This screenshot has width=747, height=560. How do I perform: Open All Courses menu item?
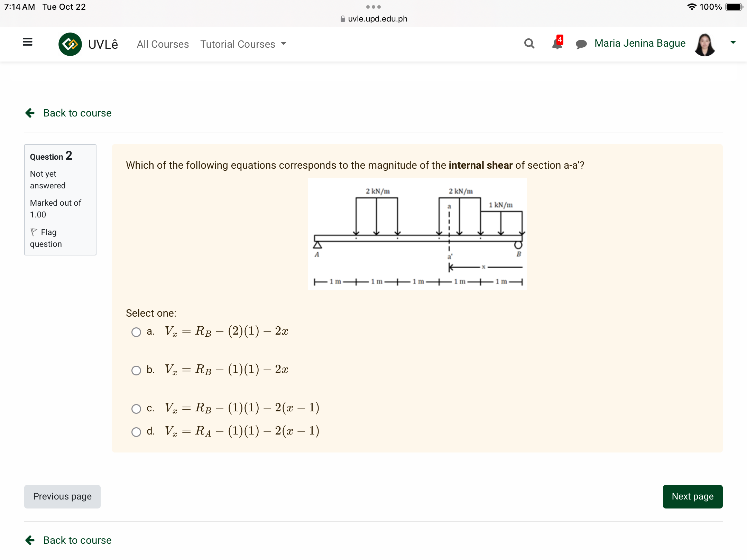(162, 44)
